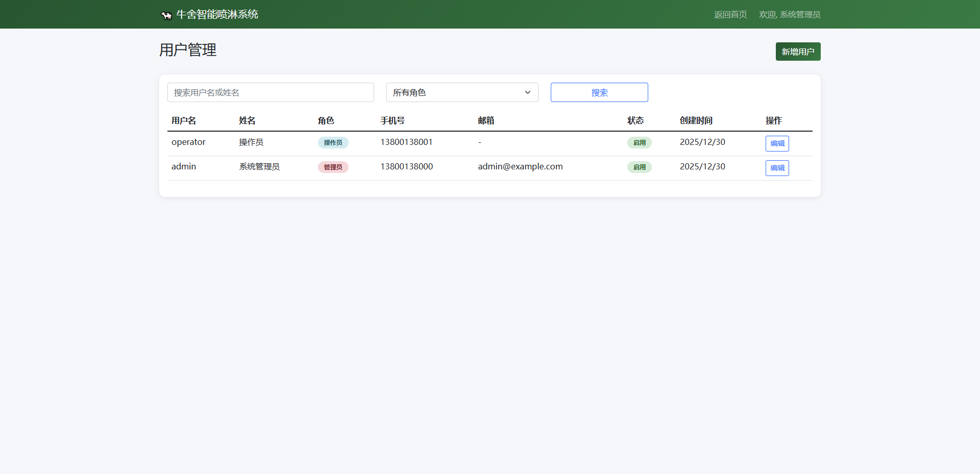Screen dimensions: 980x474
Task: Click 返回首页 in the top navigation
Action: coord(730,14)
